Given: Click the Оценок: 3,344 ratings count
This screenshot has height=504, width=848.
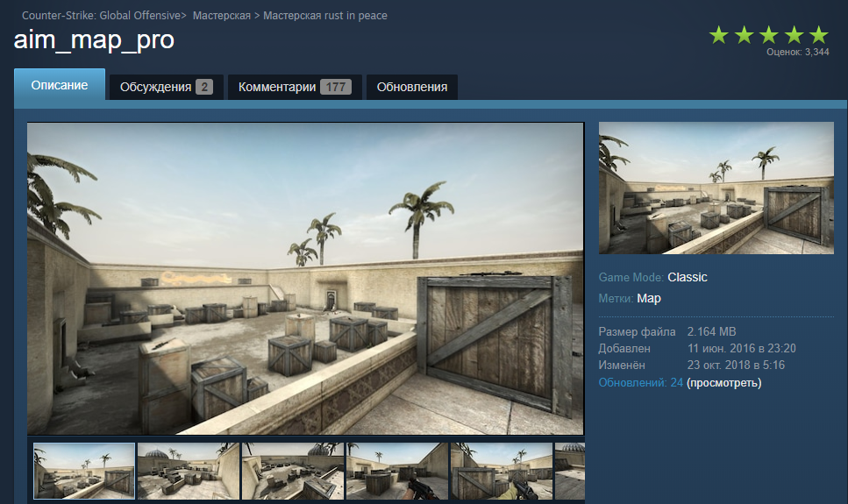Looking at the screenshot, I should tap(798, 52).
